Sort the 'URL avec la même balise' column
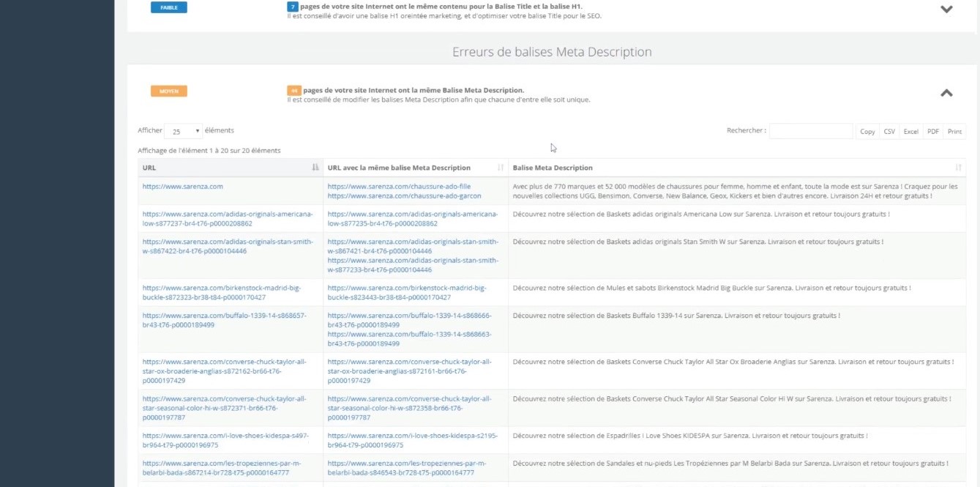 tap(501, 168)
